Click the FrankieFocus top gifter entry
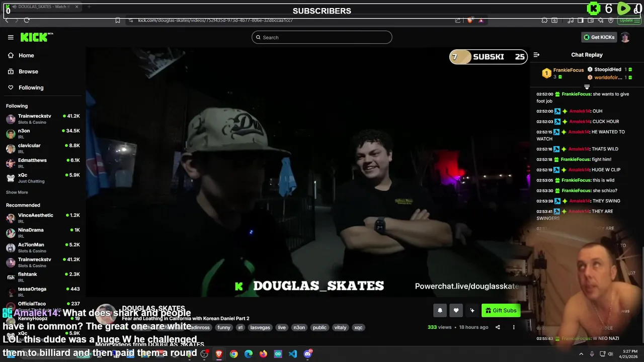The width and height of the screenshot is (644, 362). [x=562, y=73]
